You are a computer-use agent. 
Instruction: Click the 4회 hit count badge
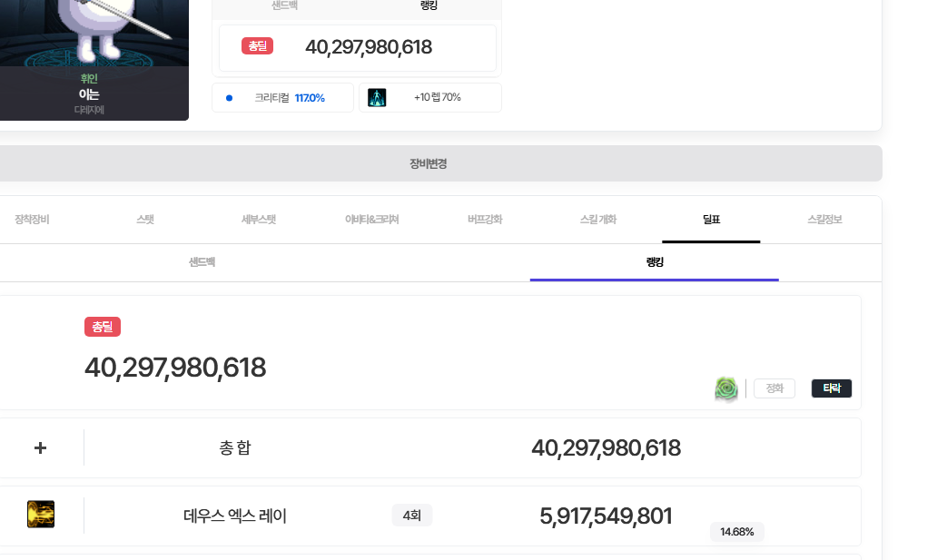411,516
